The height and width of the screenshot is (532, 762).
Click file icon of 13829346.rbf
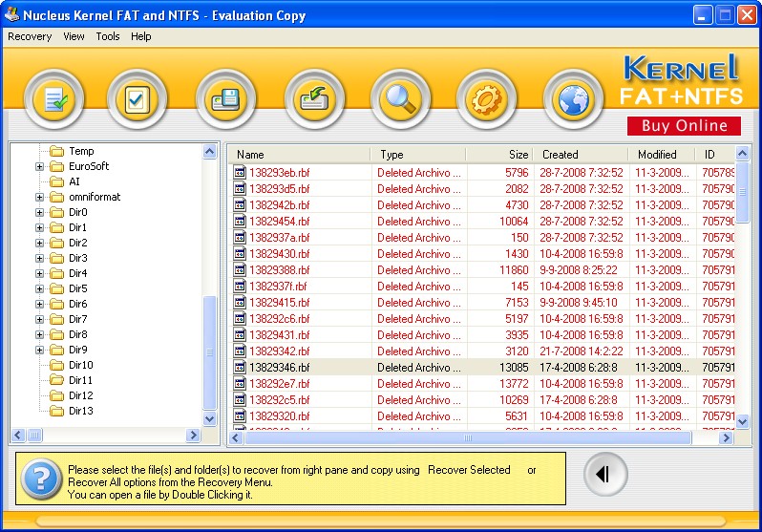click(240, 367)
